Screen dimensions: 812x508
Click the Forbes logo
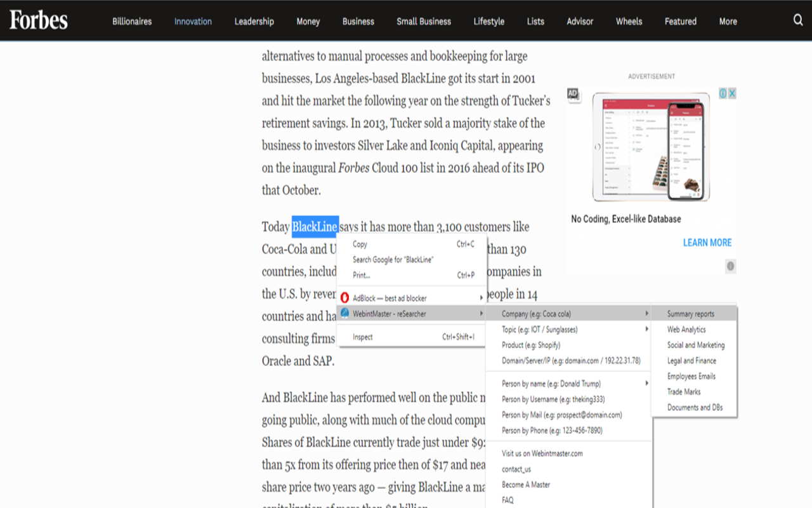pos(39,20)
